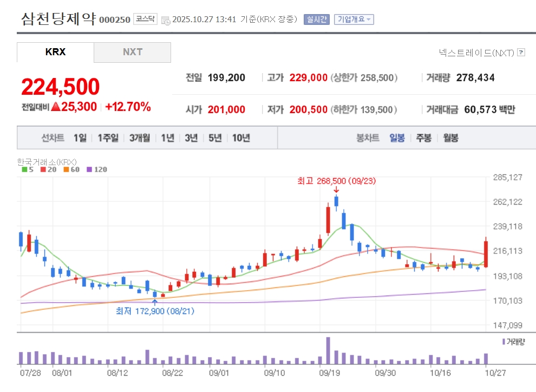Click the purple 거래량 legend icon
Viewport: 536px width, 392px height.
pos(504,342)
